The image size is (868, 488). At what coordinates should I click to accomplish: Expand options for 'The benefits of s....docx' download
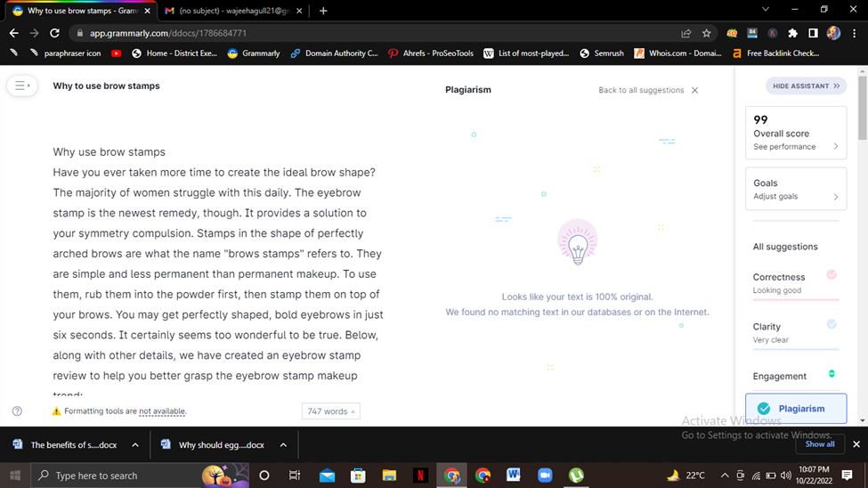pyautogui.click(x=135, y=444)
